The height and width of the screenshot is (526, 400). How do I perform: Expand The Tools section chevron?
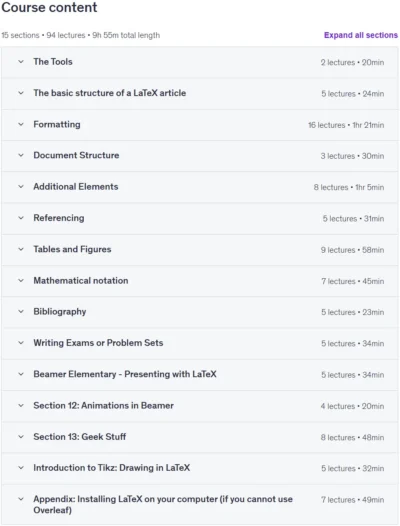21,62
